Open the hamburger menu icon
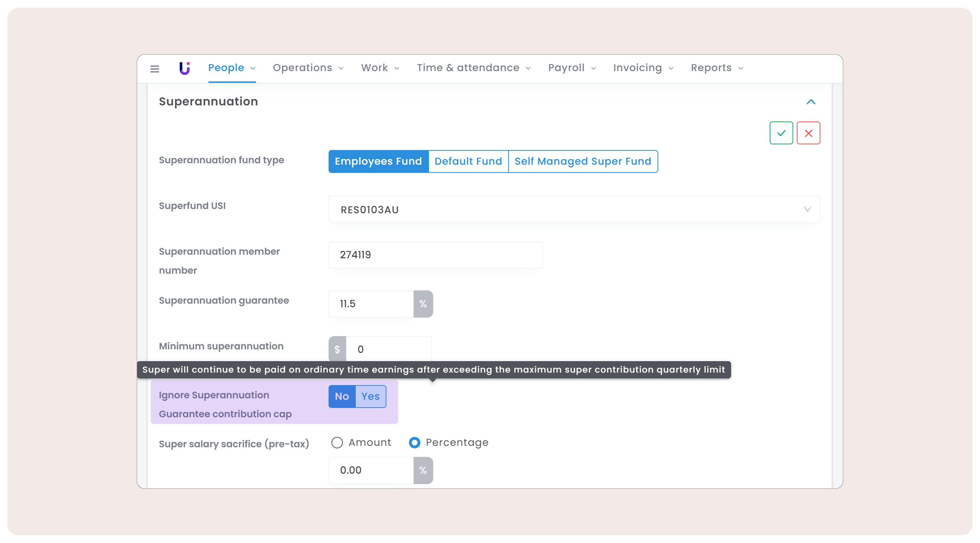Screen dimensions: 980x543 tap(155, 69)
